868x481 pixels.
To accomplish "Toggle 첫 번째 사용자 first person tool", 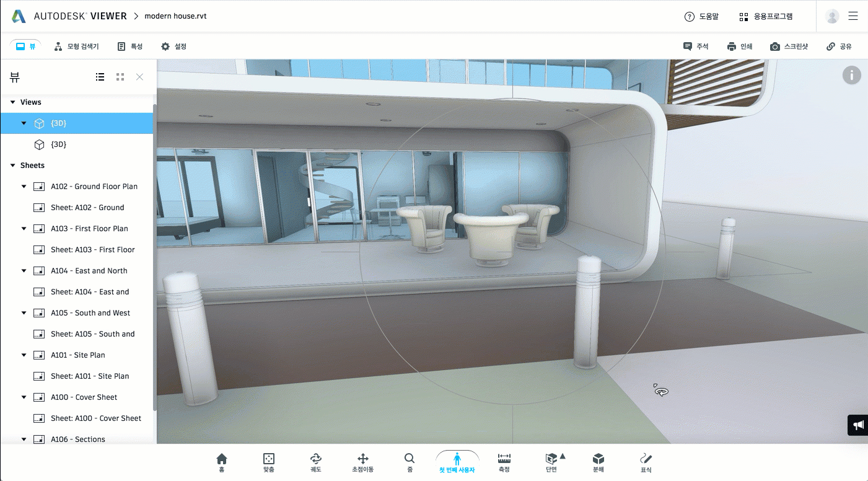I will pos(457,462).
